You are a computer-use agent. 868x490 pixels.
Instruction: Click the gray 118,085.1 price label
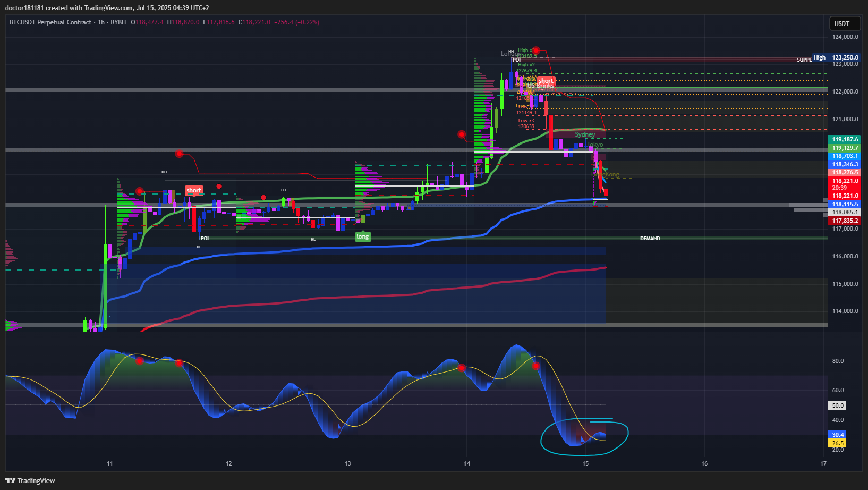point(845,212)
